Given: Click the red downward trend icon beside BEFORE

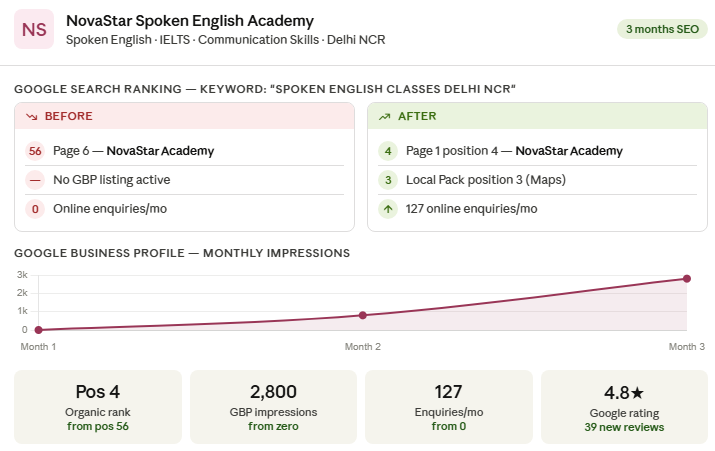Looking at the screenshot, I should tap(31, 117).
